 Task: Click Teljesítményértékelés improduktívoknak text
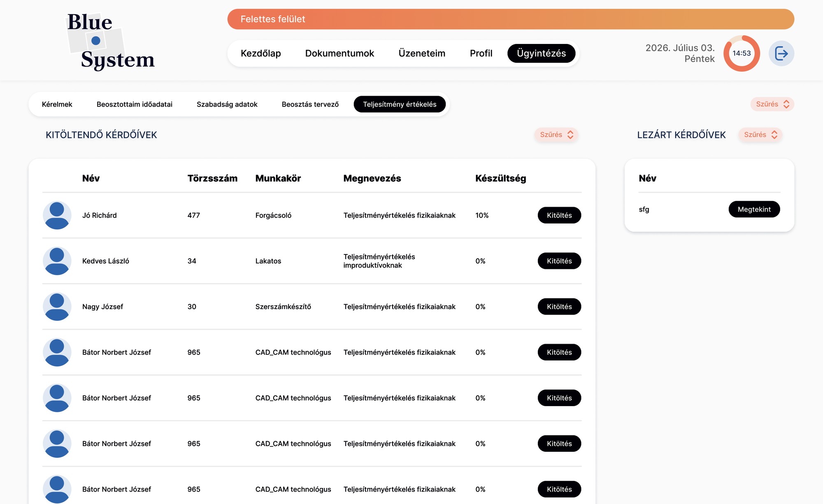click(379, 261)
